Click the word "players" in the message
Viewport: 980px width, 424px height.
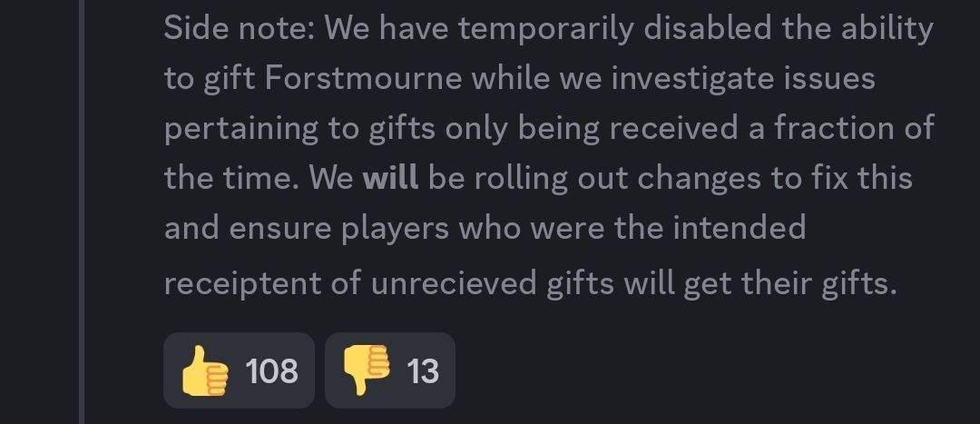click(395, 229)
